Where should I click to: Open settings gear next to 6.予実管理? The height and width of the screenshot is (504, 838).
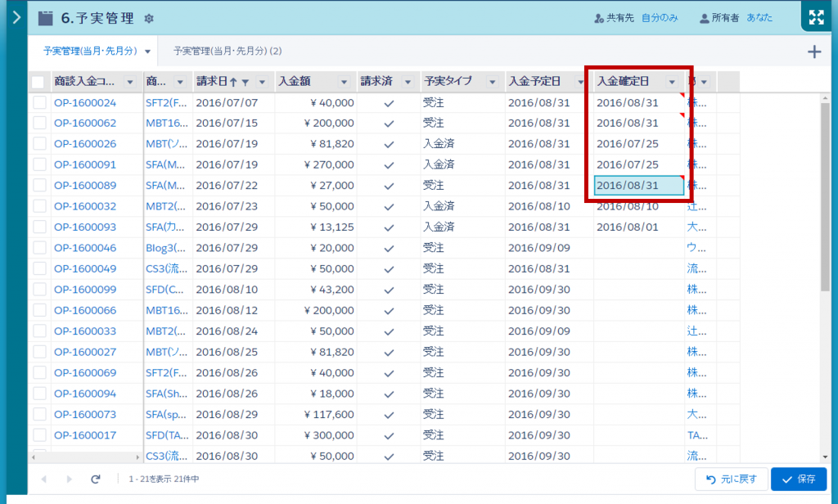pyautogui.click(x=149, y=19)
